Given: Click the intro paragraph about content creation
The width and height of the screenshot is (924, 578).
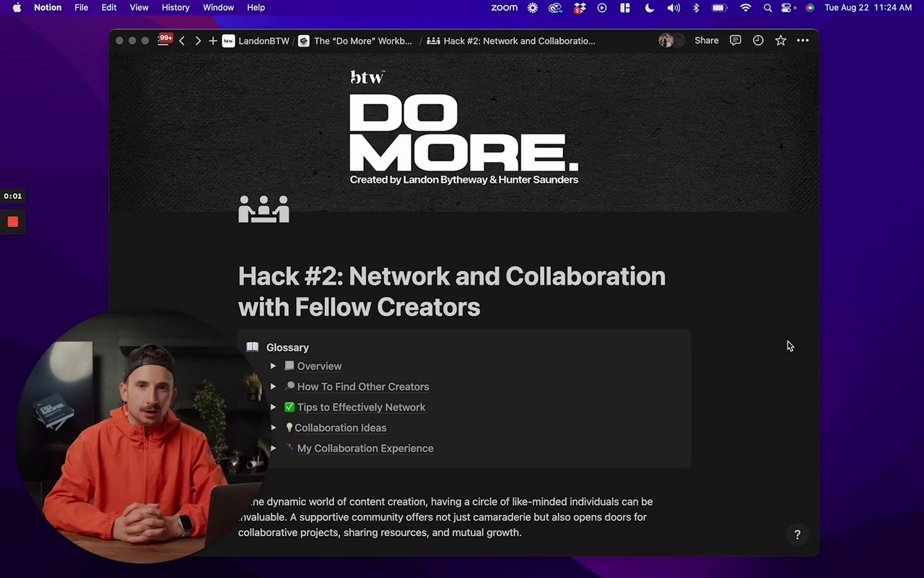Looking at the screenshot, I should (x=445, y=517).
